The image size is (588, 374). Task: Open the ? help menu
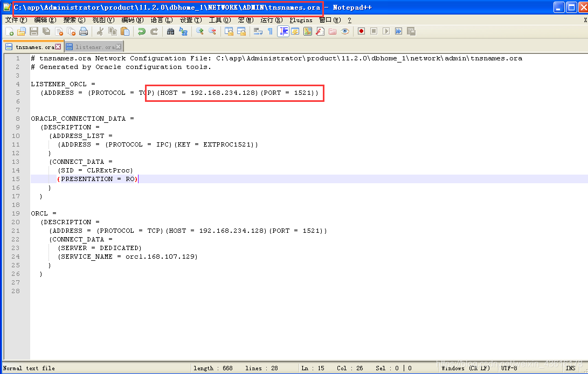pyautogui.click(x=349, y=20)
